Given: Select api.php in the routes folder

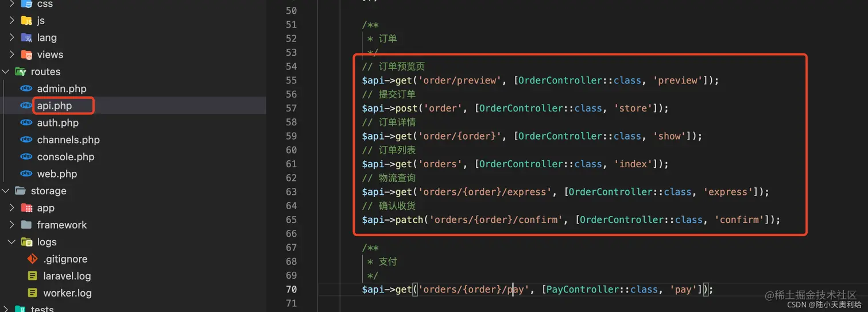Looking at the screenshot, I should point(54,106).
